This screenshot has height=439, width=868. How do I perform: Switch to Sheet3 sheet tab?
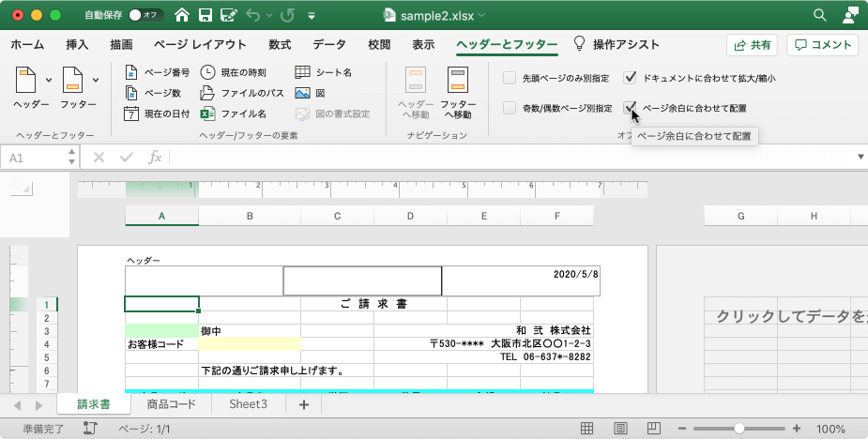248,404
